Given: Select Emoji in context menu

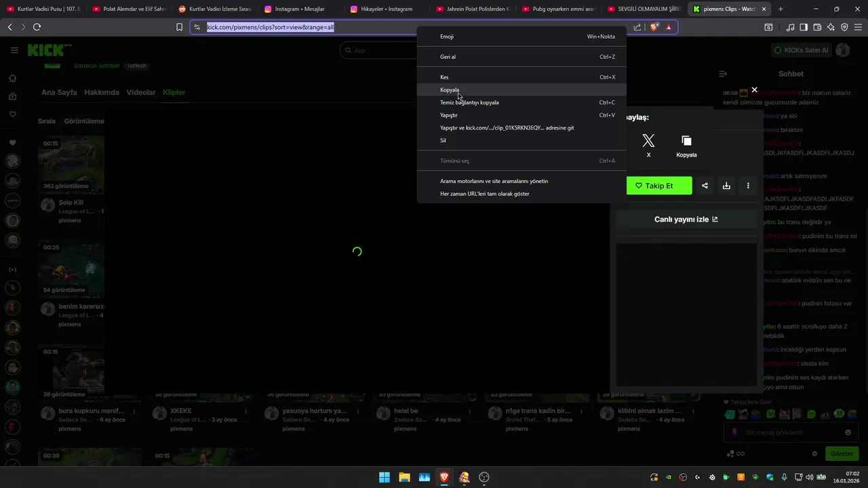Looking at the screenshot, I should click(521, 37).
